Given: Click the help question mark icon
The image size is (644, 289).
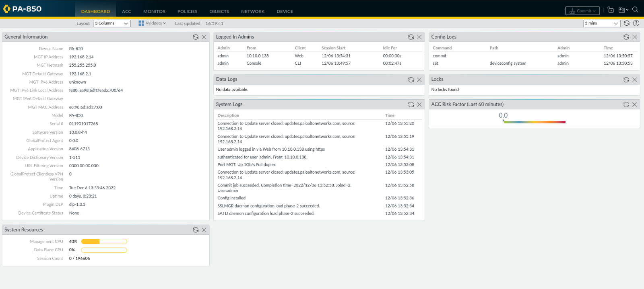Looking at the screenshot, I should pos(636,23).
